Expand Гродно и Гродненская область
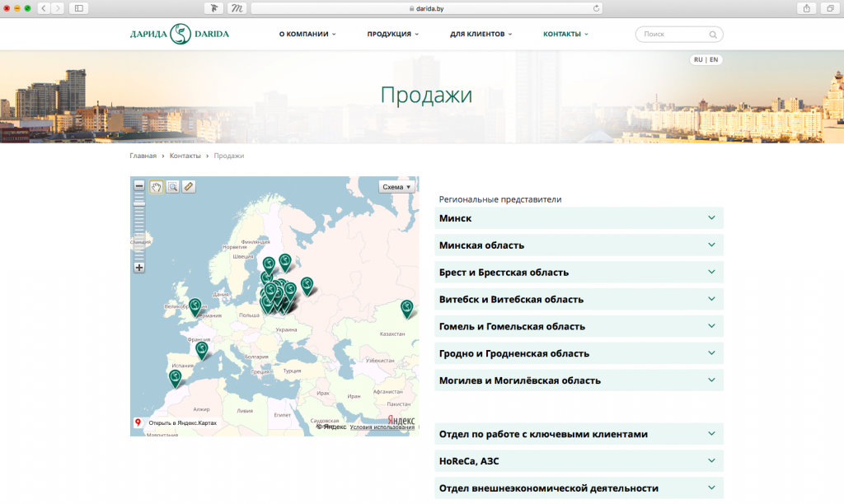This screenshot has width=844, height=504. (579, 353)
